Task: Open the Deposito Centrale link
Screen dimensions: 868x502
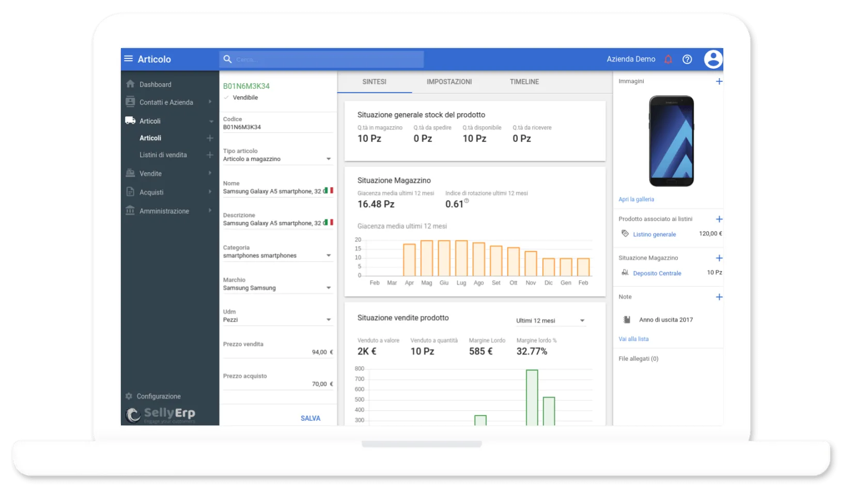Action: coord(657,273)
